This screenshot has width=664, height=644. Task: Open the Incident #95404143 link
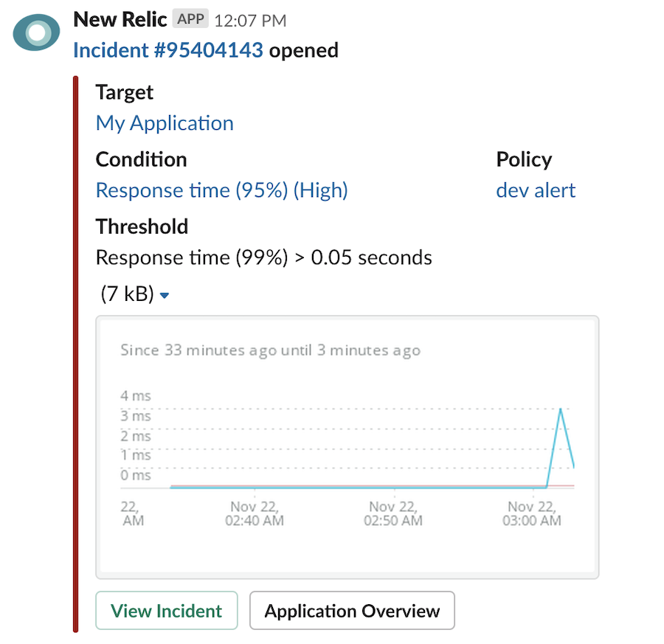click(x=168, y=50)
